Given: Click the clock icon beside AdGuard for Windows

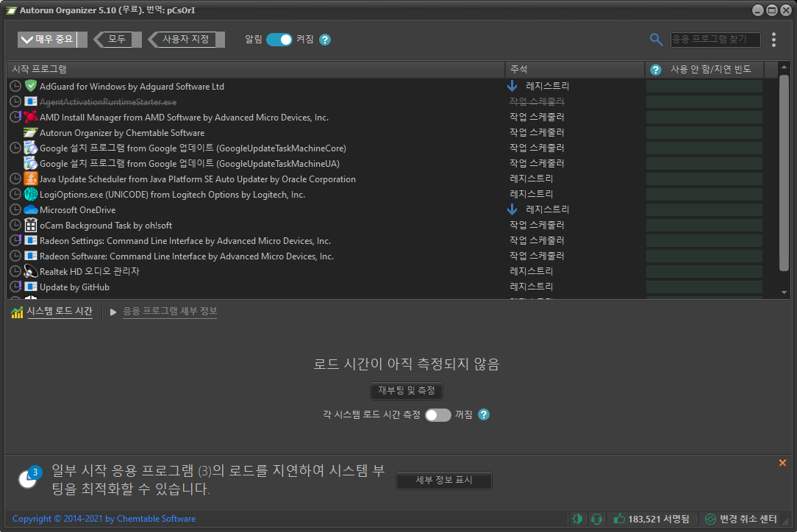Looking at the screenshot, I should tap(15, 86).
